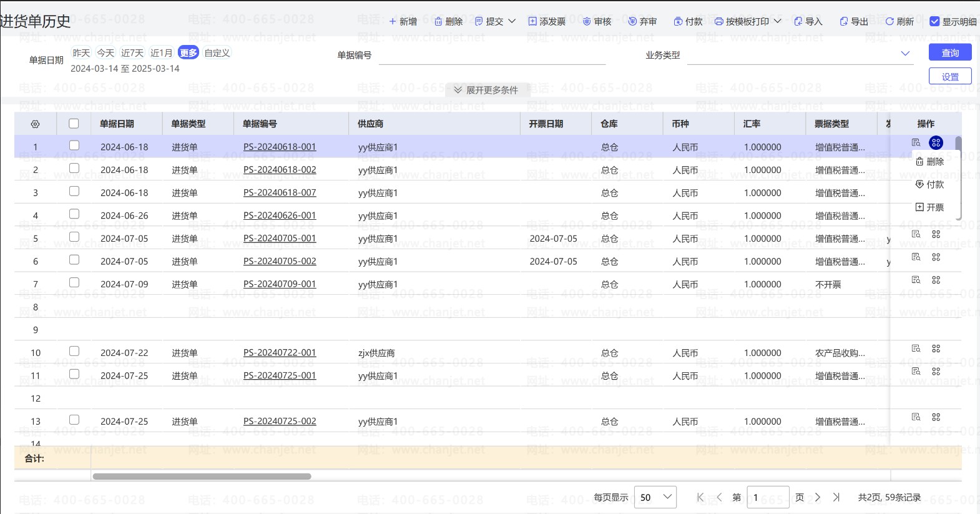Click the 导入 import icon
The width and height of the screenshot is (980, 514).
[798, 21]
